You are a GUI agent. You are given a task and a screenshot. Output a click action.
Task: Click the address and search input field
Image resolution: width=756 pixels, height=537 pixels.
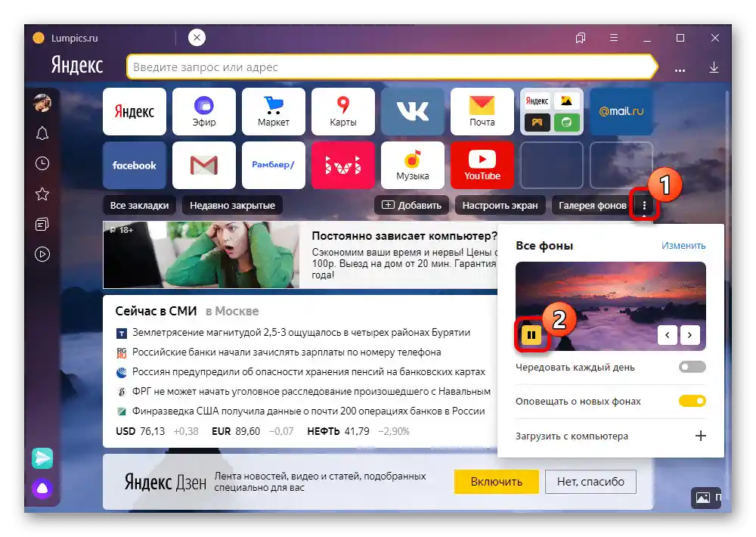(392, 67)
